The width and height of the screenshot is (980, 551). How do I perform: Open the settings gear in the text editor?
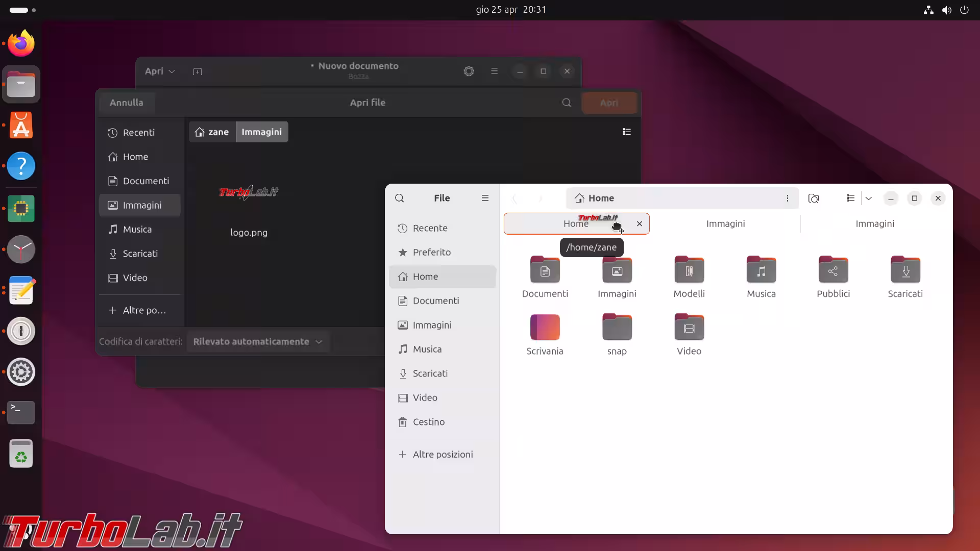(x=469, y=71)
